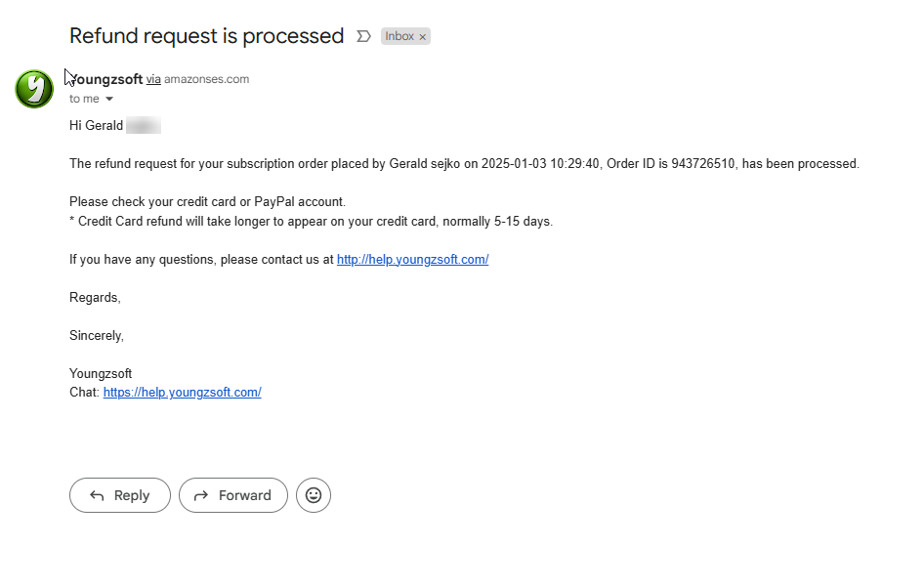
Task: Click the credit card refund note line
Action: click(x=311, y=222)
